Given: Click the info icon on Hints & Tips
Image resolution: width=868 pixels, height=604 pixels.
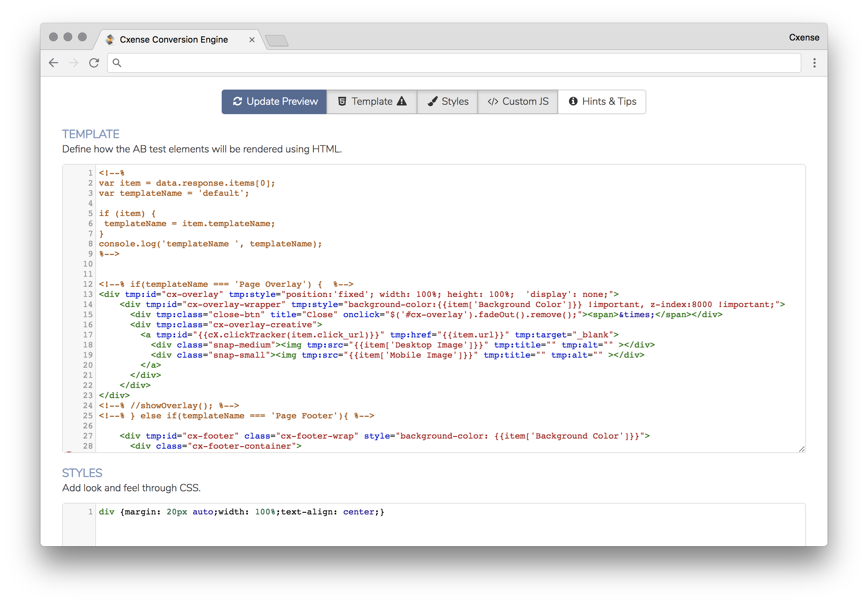Looking at the screenshot, I should tap(573, 102).
